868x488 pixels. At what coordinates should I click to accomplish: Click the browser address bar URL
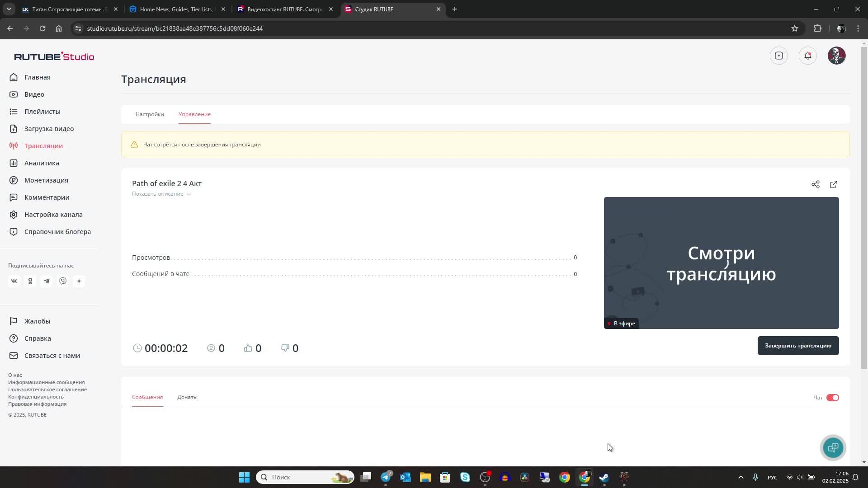tap(175, 28)
